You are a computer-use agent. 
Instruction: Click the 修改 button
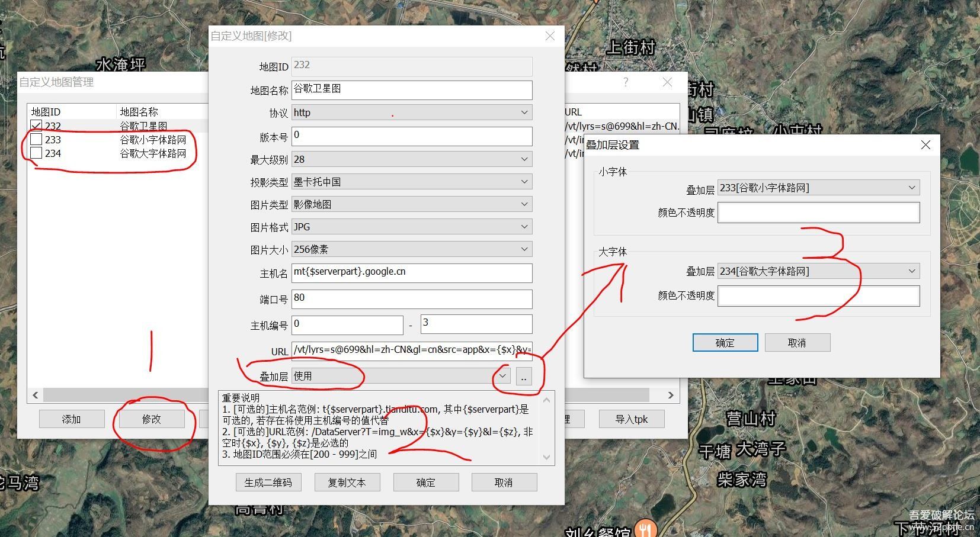click(151, 419)
